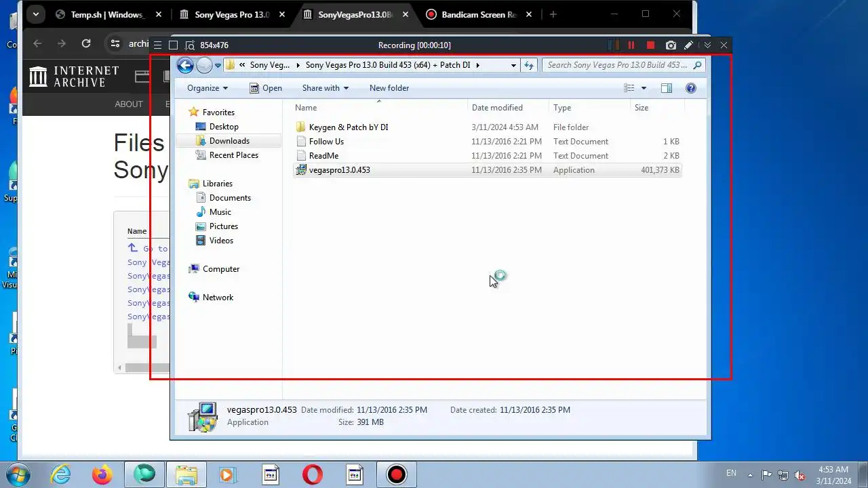Toggle the preview pane icon
This screenshot has width=868, height=488.
pos(667,88)
